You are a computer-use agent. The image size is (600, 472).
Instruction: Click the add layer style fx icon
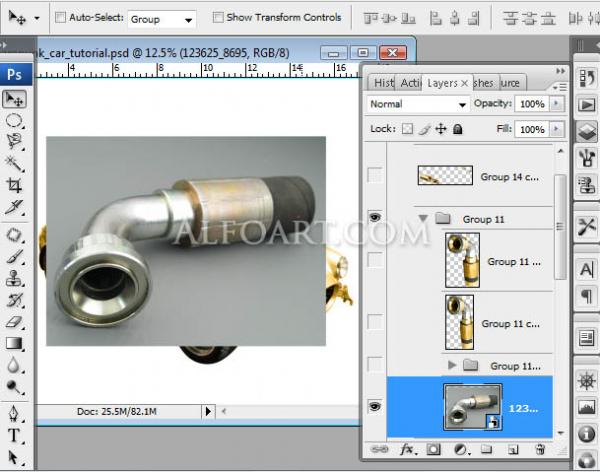[x=408, y=451]
